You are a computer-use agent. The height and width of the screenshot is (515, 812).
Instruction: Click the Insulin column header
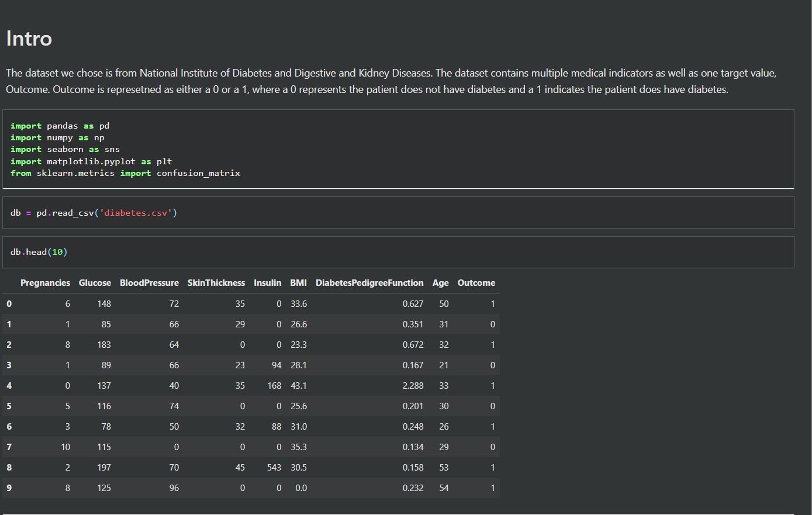(267, 283)
